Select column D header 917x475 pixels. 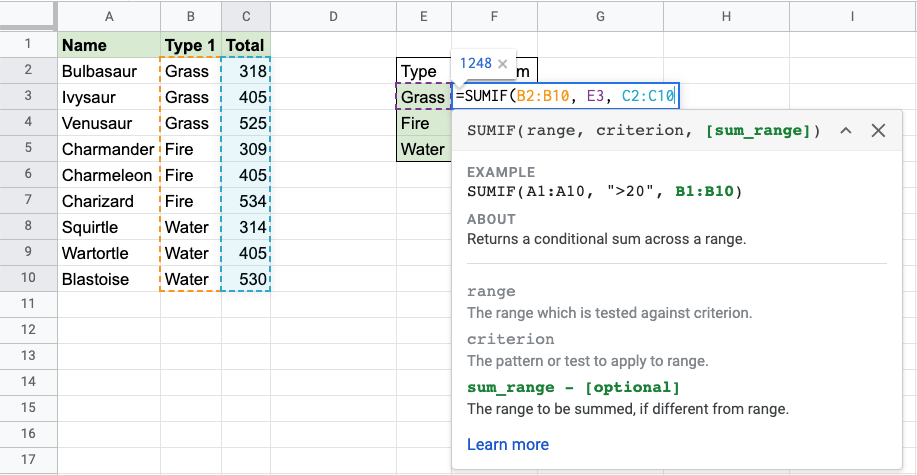coord(333,16)
